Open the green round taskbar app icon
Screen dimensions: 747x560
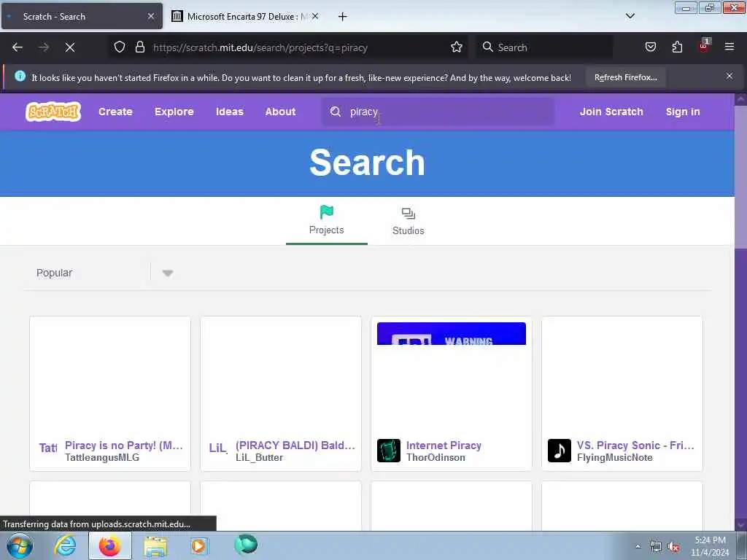point(246,545)
